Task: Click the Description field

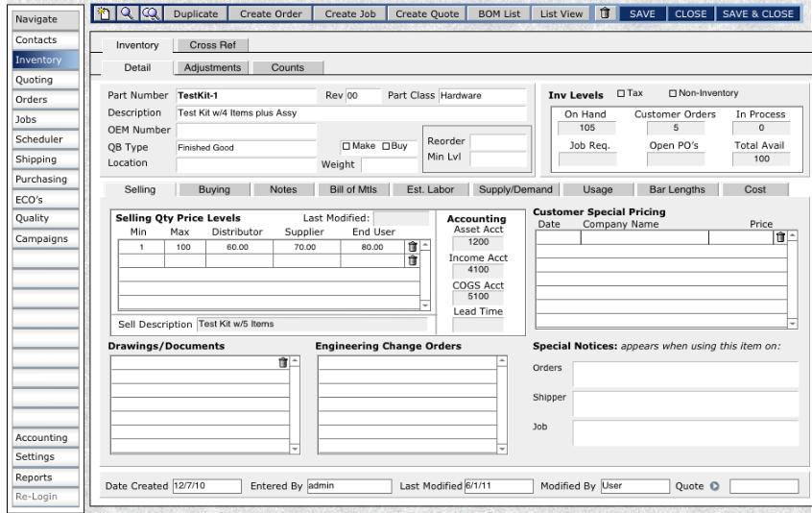Action: 351,113
